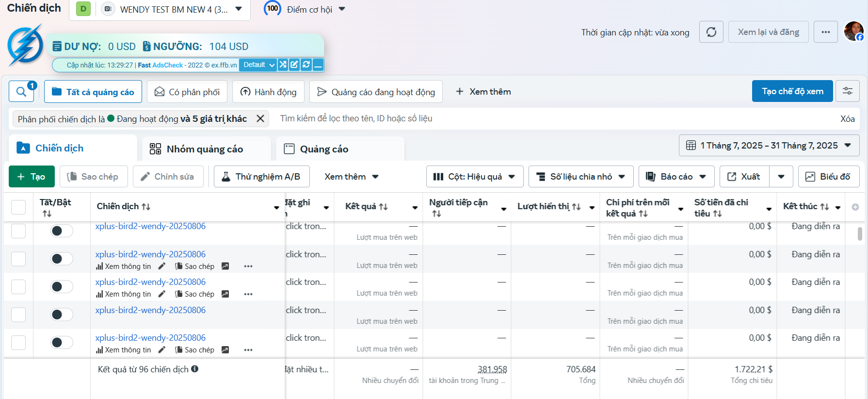Click the 100 opportunity score circle

(x=273, y=8)
